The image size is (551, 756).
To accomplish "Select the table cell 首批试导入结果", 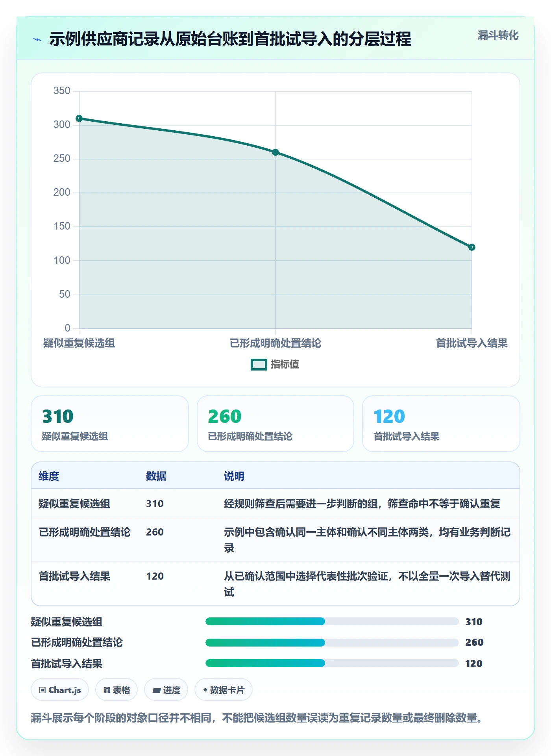I will [74, 576].
